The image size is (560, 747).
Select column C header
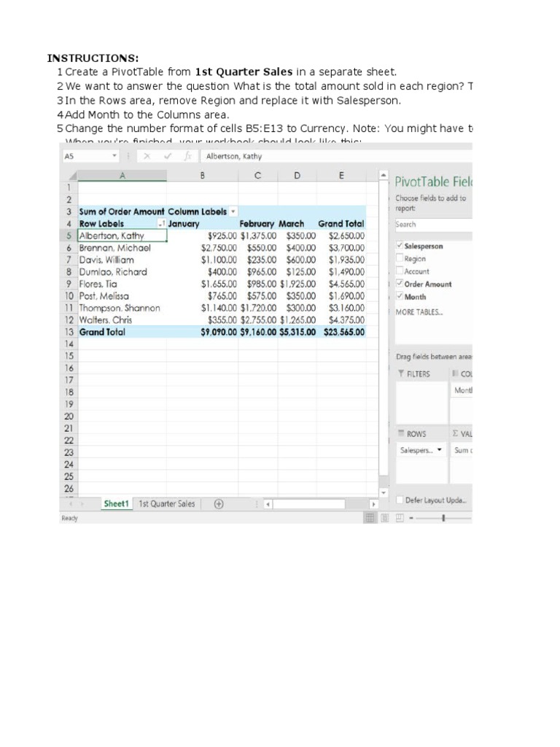pos(257,176)
